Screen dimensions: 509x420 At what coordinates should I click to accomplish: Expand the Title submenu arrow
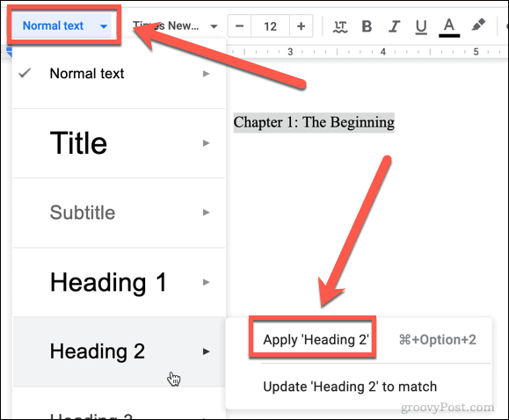coord(206,143)
